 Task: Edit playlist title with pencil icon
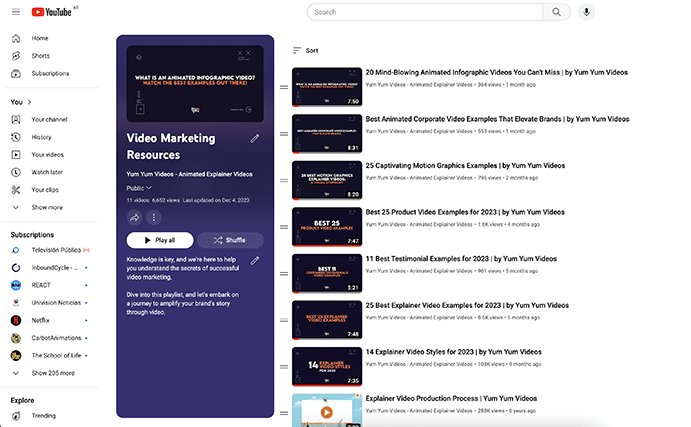(x=255, y=139)
